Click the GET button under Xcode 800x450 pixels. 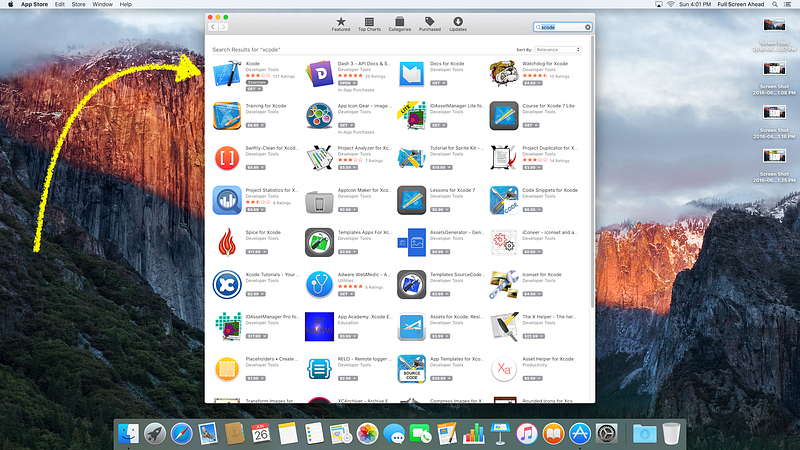254,89
